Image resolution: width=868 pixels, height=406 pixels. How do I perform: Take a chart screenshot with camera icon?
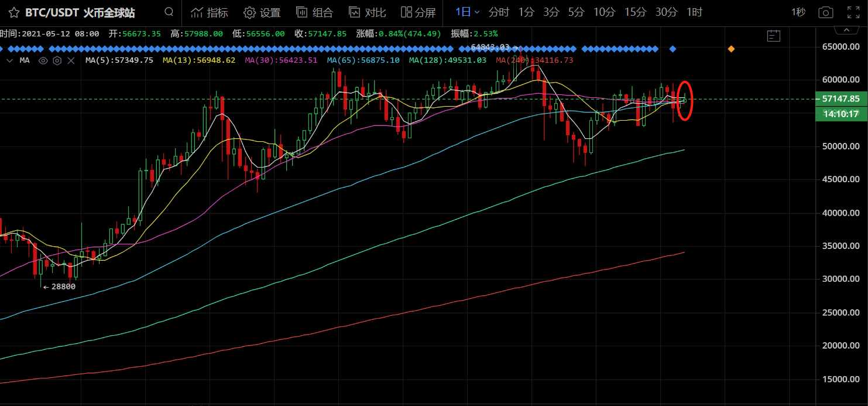825,12
